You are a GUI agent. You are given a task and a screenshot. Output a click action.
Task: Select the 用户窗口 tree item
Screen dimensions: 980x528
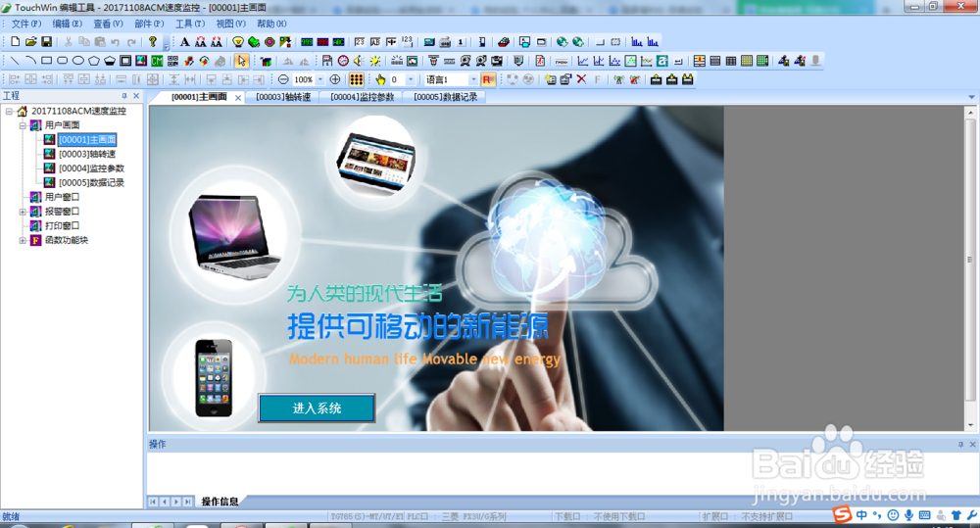click(x=62, y=198)
